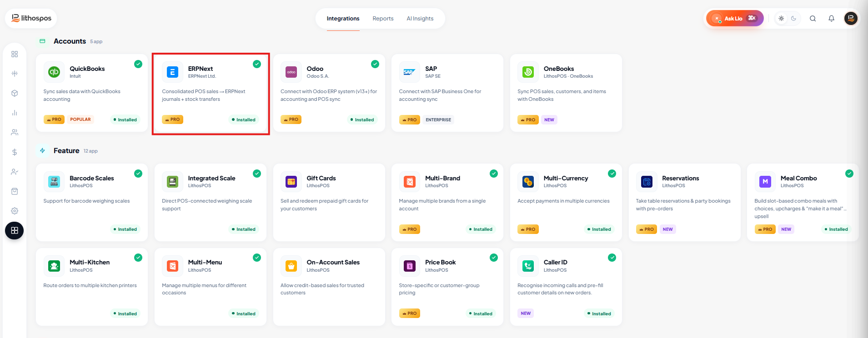
Task: Click the POPULAR badge on QuickBooks card
Action: click(80, 119)
